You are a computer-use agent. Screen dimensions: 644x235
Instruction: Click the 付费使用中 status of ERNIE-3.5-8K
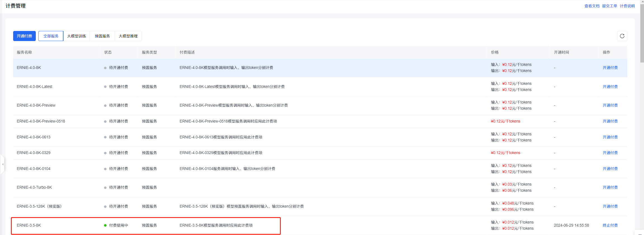tap(116, 226)
